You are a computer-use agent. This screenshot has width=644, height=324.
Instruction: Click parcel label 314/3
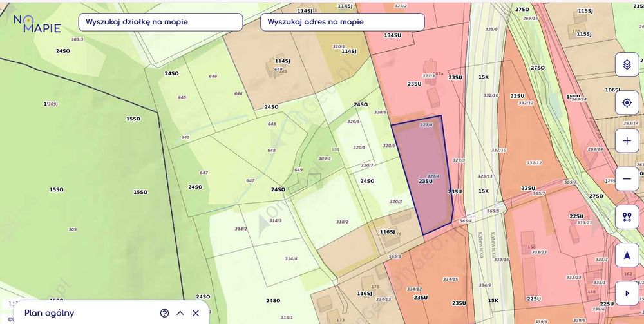pyautogui.click(x=275, y=220)
